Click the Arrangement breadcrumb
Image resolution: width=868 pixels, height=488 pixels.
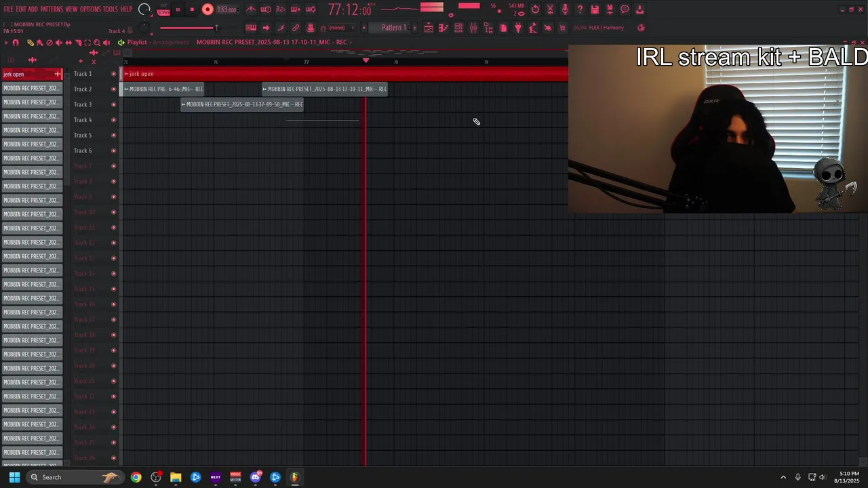click(171, 42)
